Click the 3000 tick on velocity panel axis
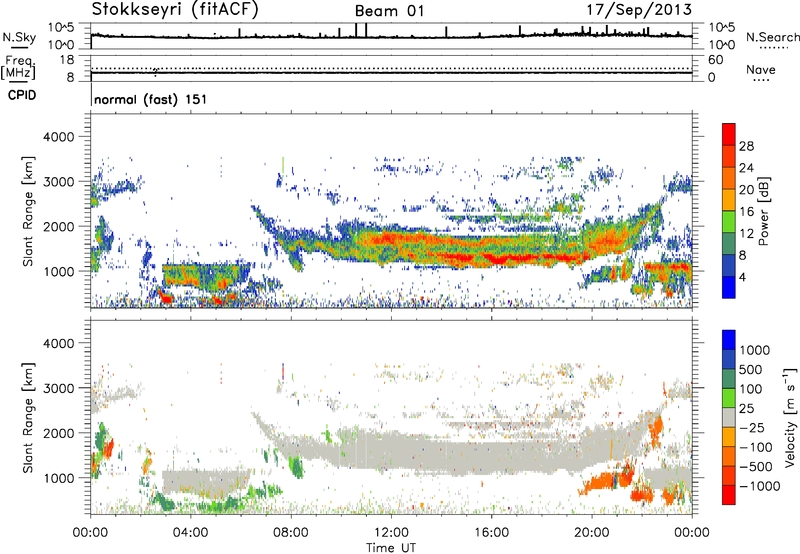This screenshot has width=800, height=554. pos(59,388)
